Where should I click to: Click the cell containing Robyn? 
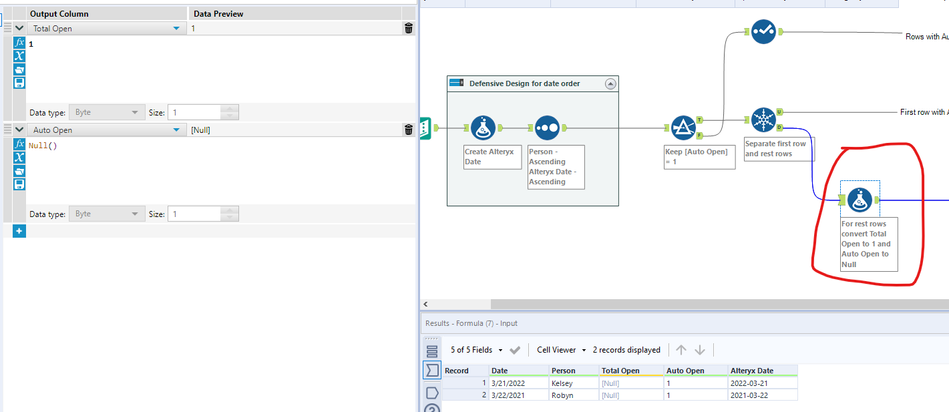pos(574,394)
